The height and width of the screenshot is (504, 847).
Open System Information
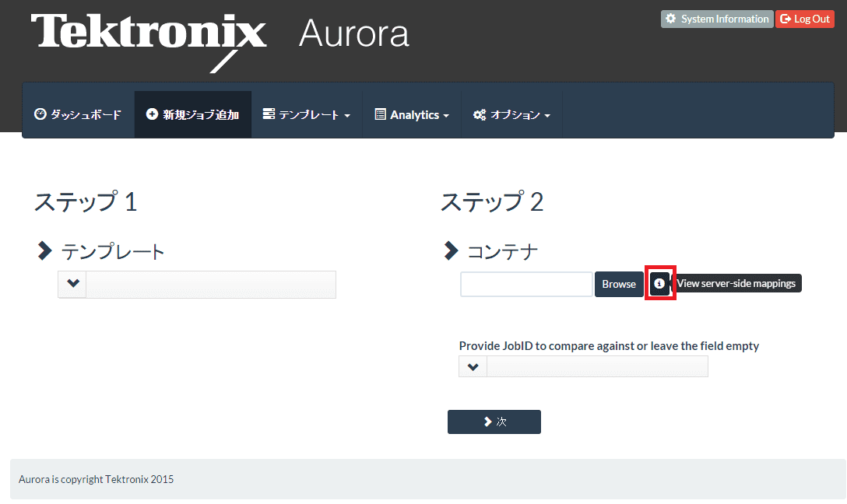717,19
